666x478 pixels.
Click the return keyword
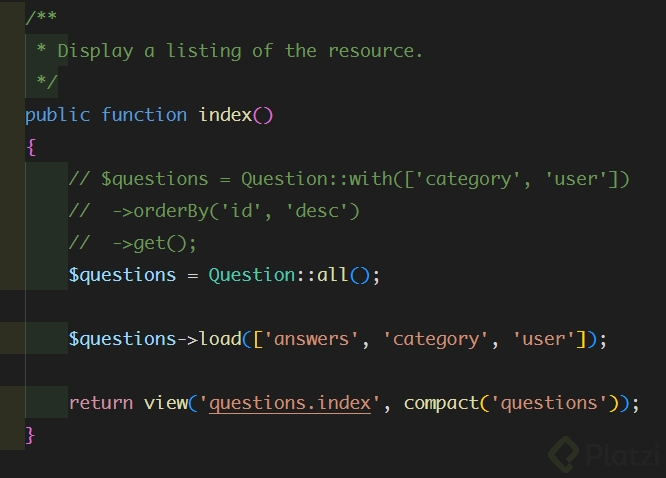(100, 403)
